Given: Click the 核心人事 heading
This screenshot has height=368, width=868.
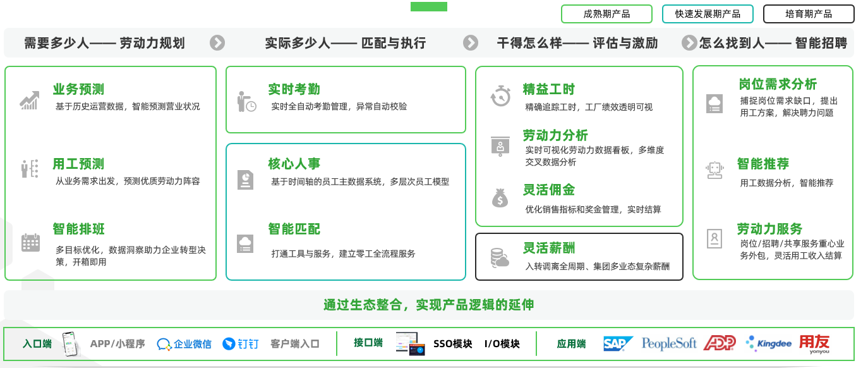Looking at the screenshot, I should (x=294, y=164).
